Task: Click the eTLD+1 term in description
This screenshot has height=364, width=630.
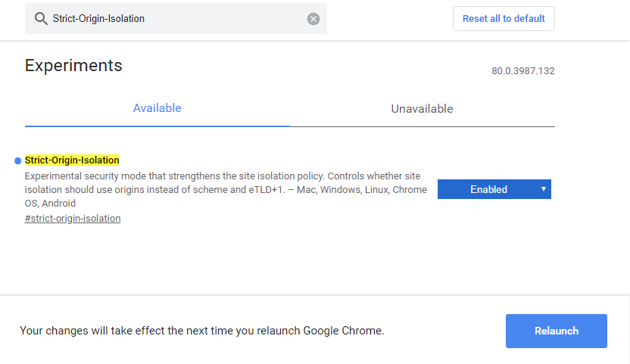Action: click(265, 189)
